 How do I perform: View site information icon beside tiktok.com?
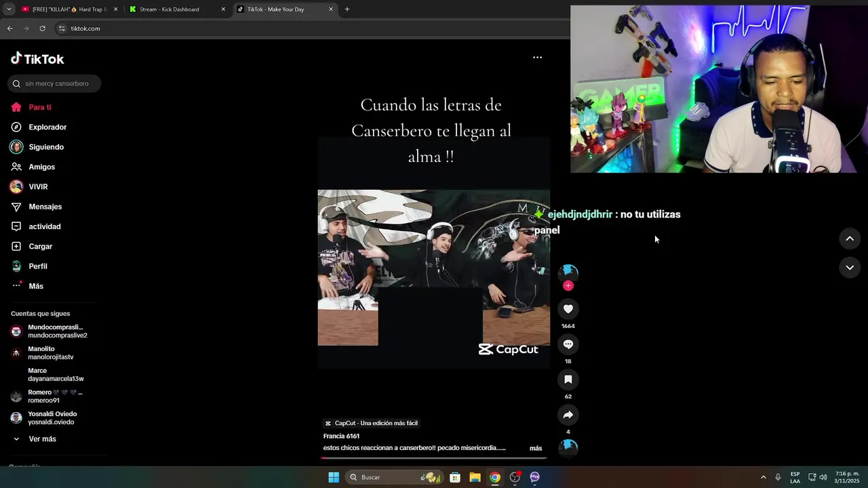[x=62, y=28]
